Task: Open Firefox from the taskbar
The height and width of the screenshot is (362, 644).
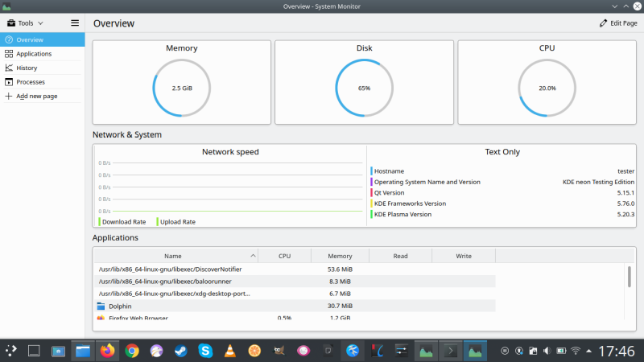Action: (107, 351)
